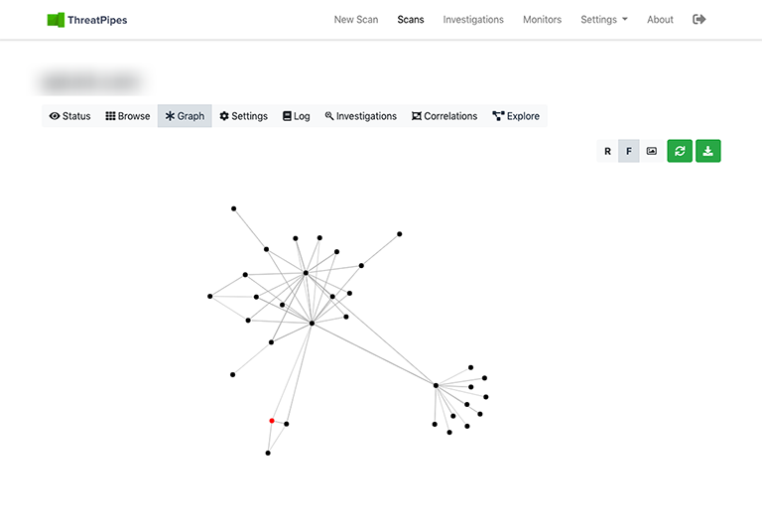Click the green download graph button

click(x=707, y=151)
